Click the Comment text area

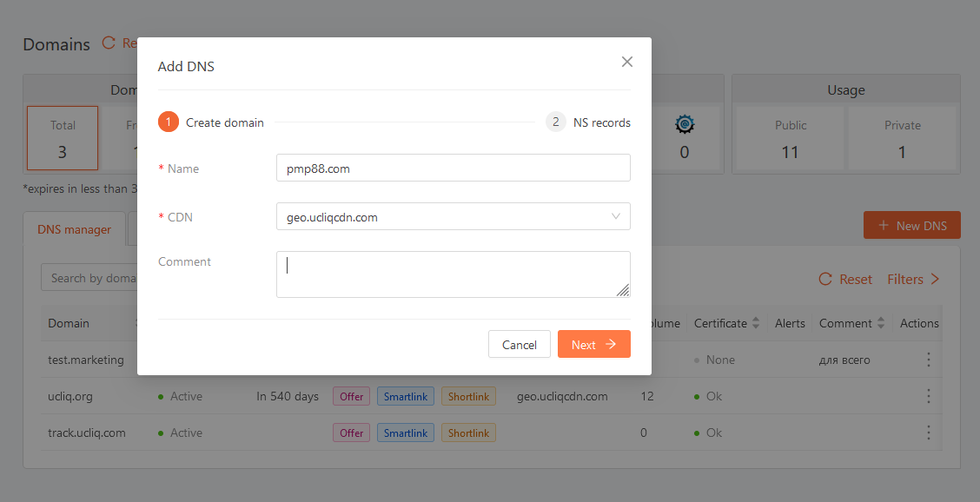click(454, 274)
